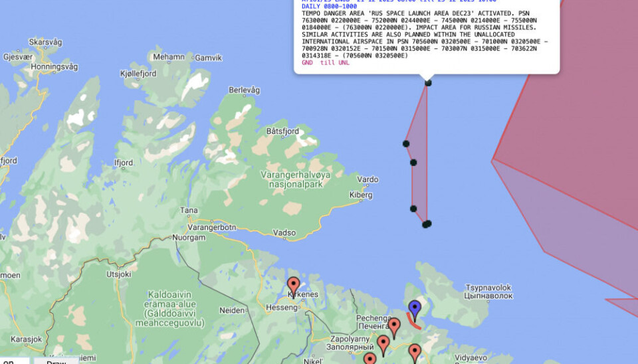Click the top vertex dot under the popup

(428, 82)
